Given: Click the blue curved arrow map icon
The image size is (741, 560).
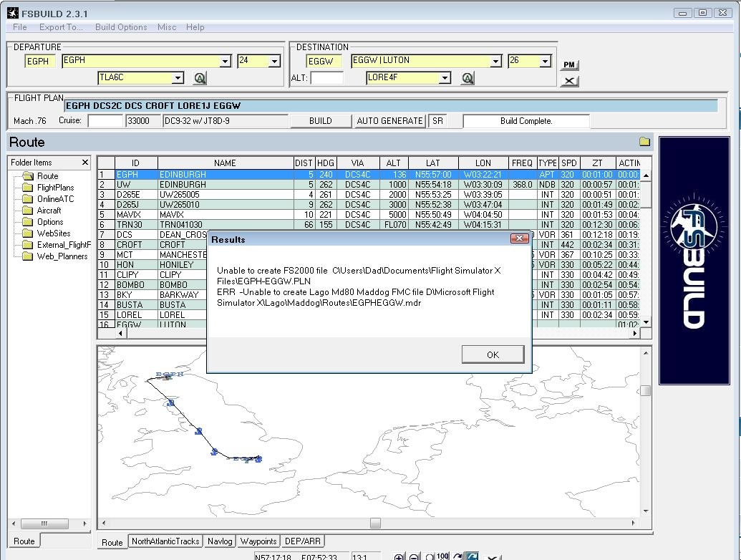Looking at the screenshot, I should pos(472,556).
